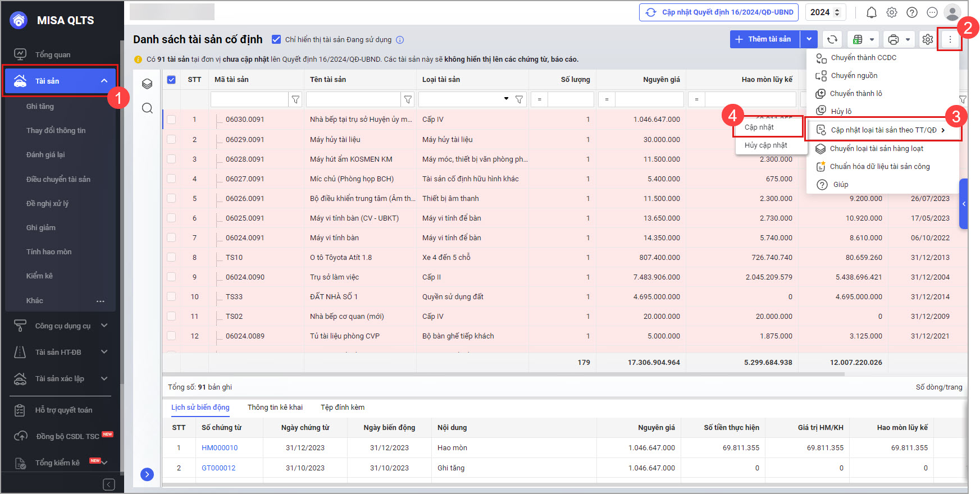980x494 pixels.
Task: Open the Excel export icon
Action: tap(858, 39)
